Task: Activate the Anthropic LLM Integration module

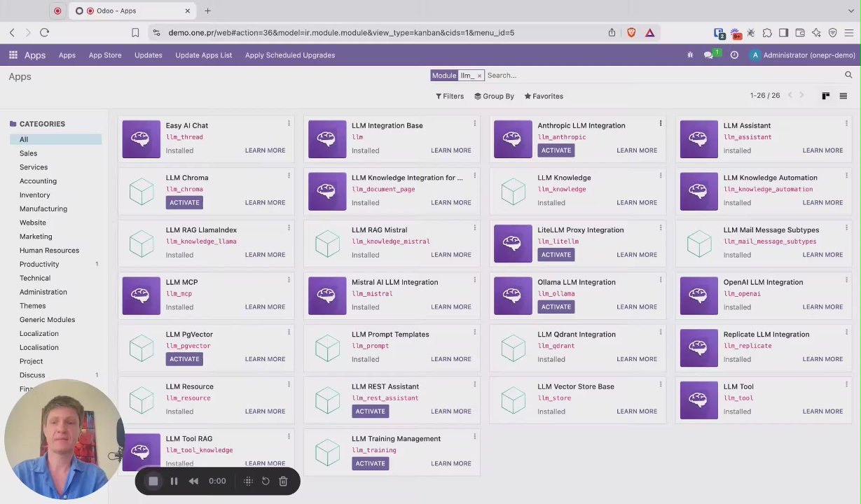Action: tap(556, 150)
